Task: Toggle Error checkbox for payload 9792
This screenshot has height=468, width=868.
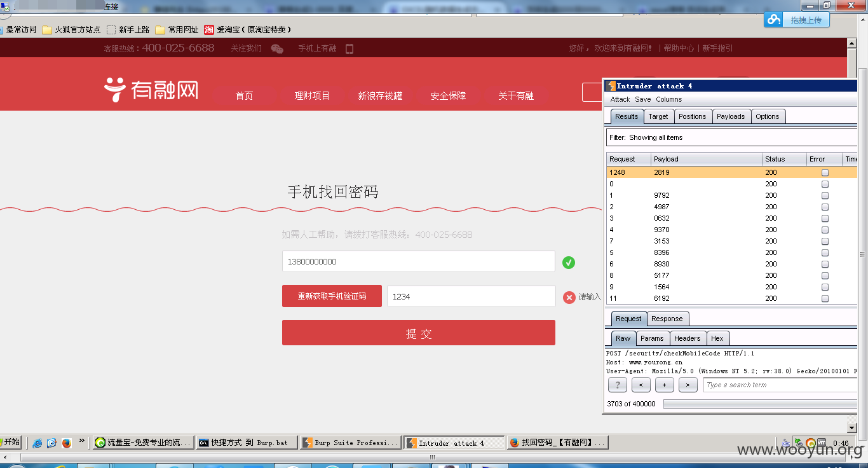Action: (x=825, y=195)
